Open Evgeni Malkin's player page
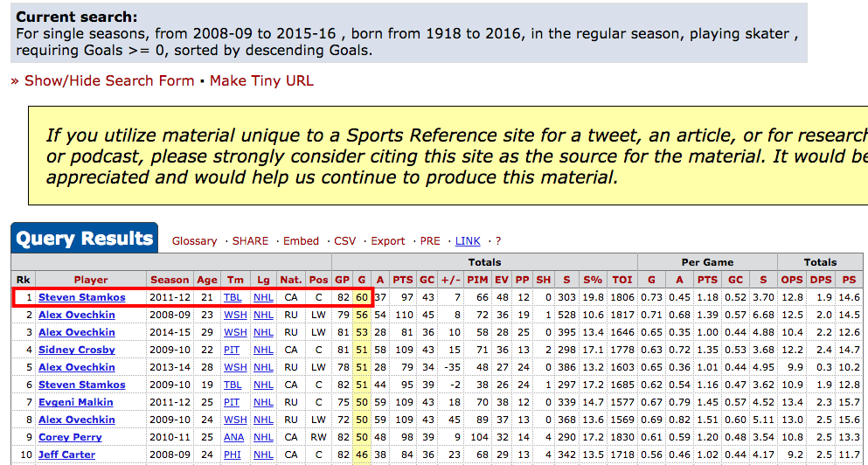 77,402
